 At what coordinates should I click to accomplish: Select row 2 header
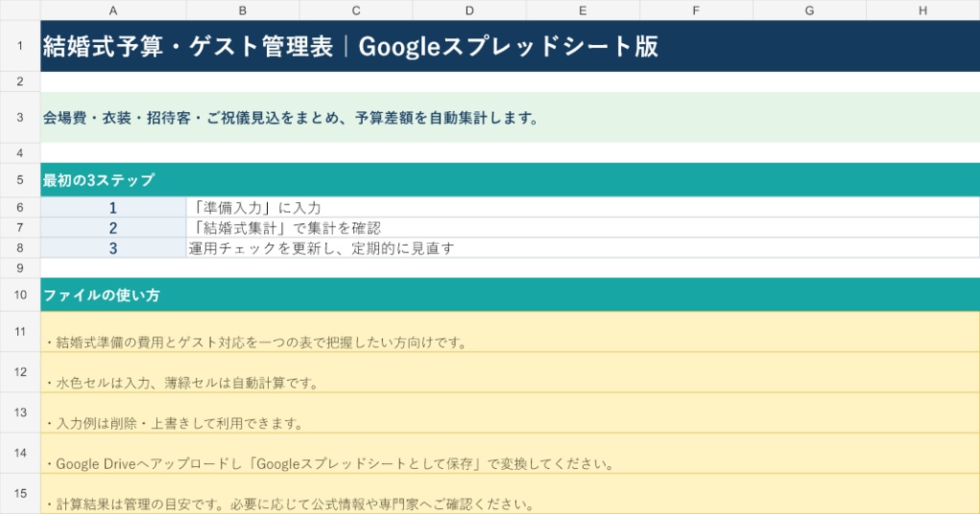(20, 81)
